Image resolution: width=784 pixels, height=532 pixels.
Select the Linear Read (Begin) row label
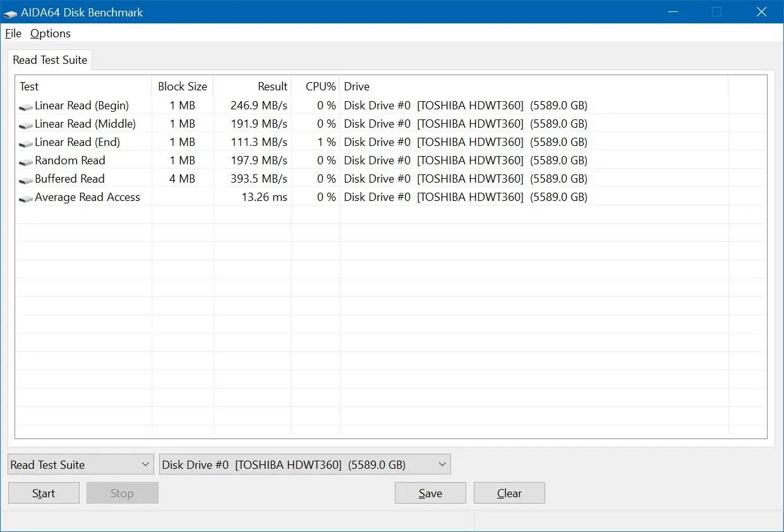[82, 106]
